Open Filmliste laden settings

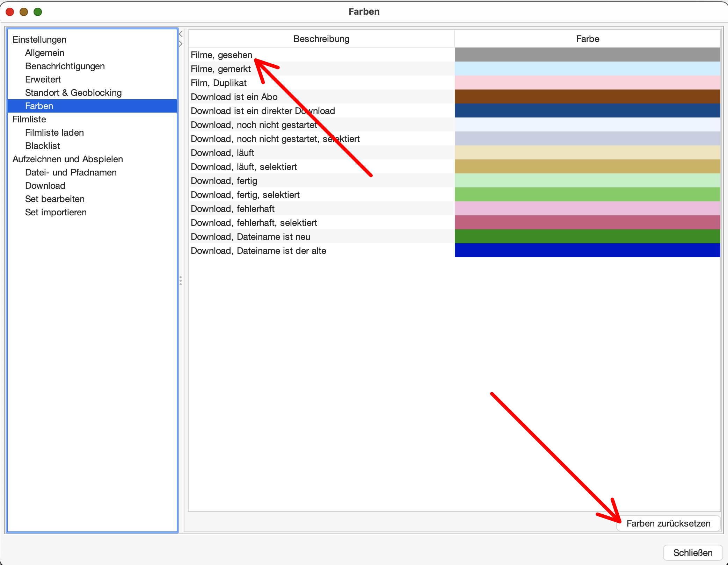[54, 133]
